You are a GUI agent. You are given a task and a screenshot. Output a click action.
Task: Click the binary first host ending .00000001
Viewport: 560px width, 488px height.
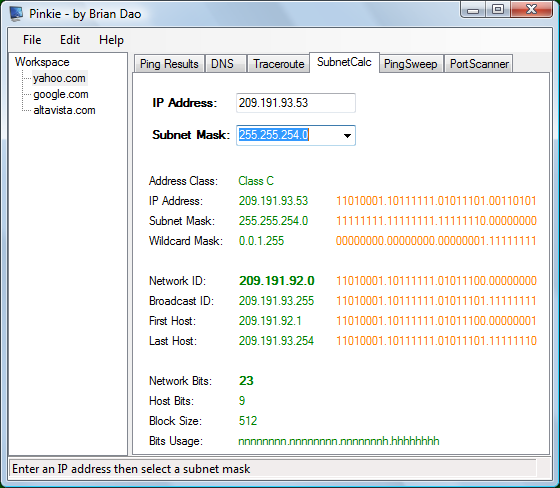point(436,321)
